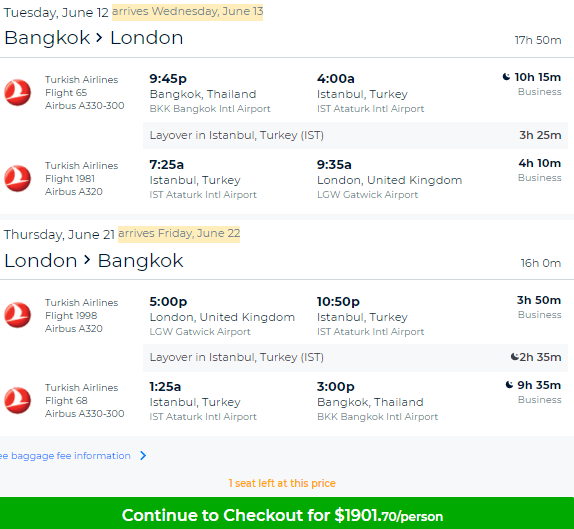Click the '1 seat left at this price' notice
The width and height of the screenshot is (574, 529).
282,483
